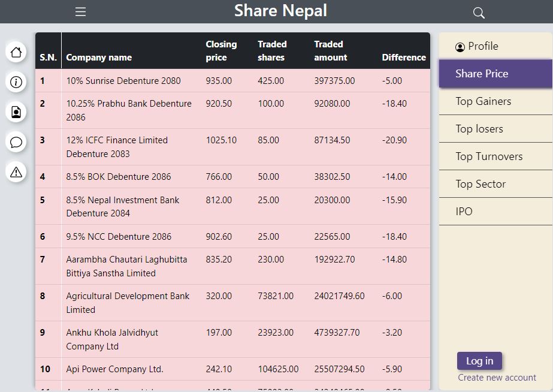Click the person icon next to Profile

tap(459, 46)
